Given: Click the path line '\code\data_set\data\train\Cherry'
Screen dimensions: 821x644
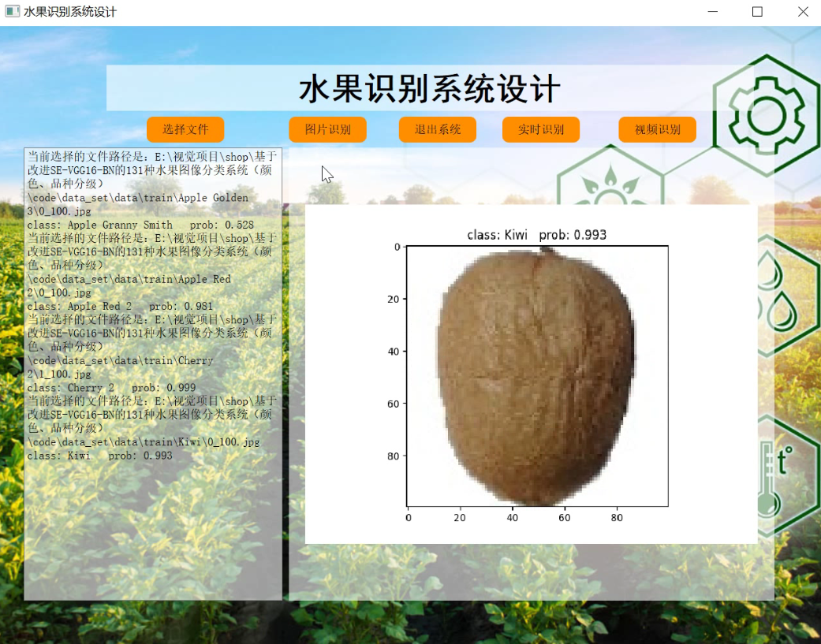Looking at the screenshot, I should 120,361.
